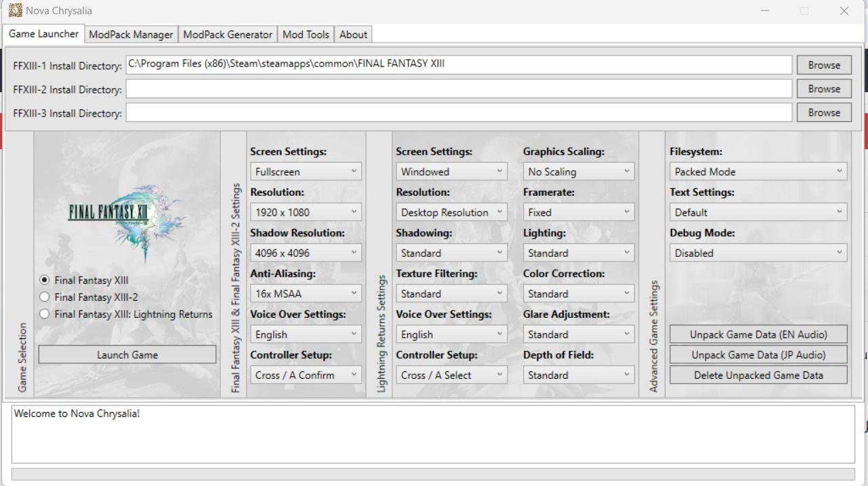This screenshot has height=486, width=868.
Task: Open Lightning Returns Voice Over English dropdown
Action: 451,334
